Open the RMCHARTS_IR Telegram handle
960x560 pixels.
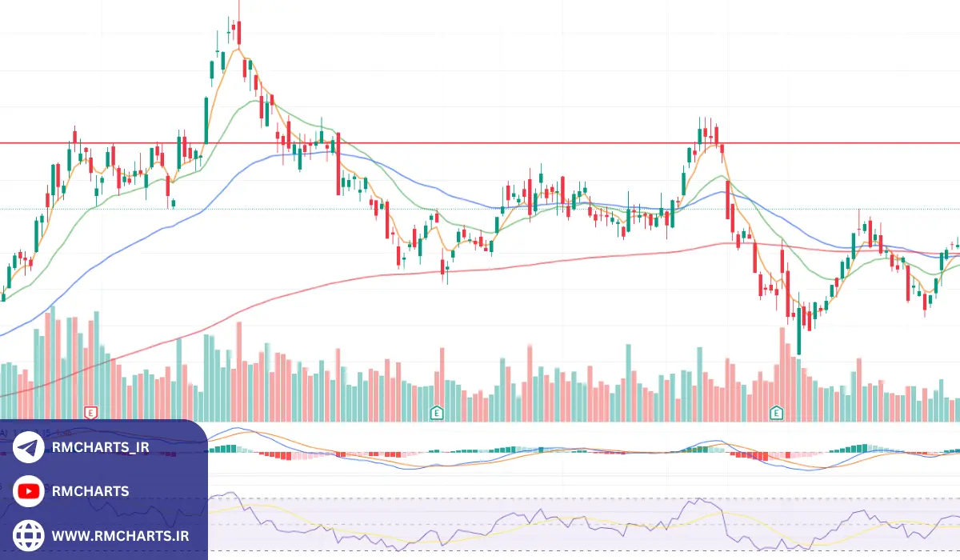point(100,448)
